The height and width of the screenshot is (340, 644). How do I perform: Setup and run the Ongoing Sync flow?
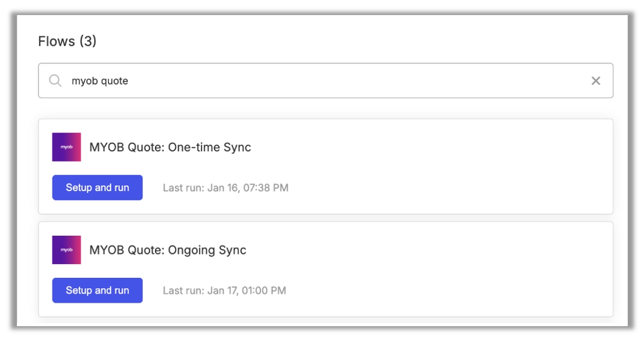pos(97,291)
